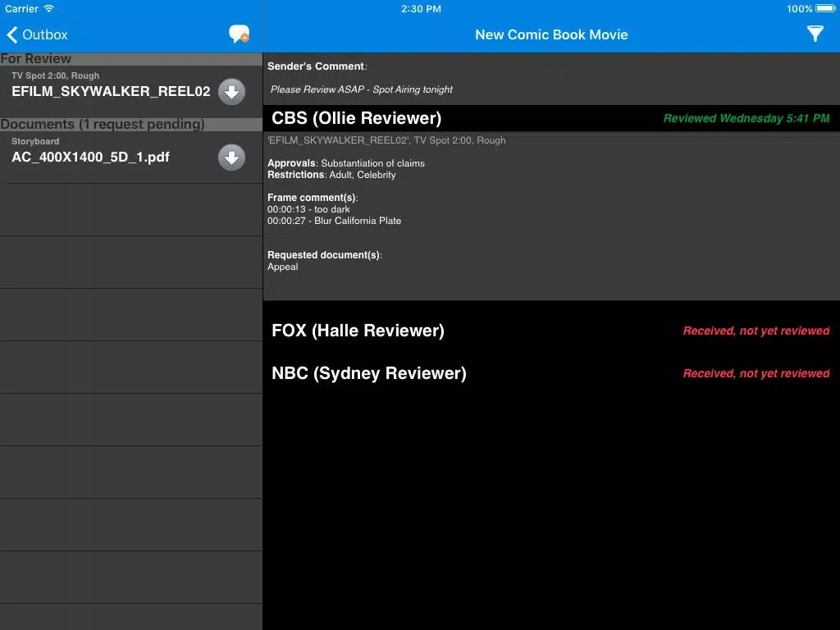Download AC_400X1400_5D_1.pdf with arrow icon
The height and width of the screenshot is (630, 840).
coord(231,157)
